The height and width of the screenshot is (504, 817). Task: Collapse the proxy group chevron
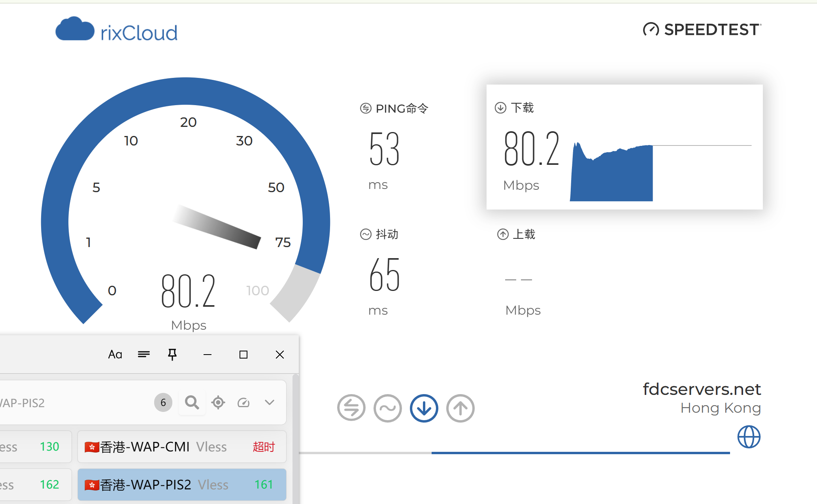point(270,402)
